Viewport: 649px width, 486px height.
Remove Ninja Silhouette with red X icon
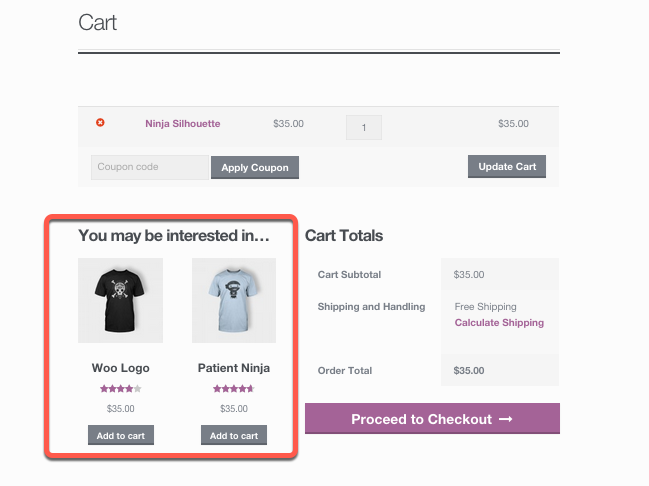coord(100,122)
